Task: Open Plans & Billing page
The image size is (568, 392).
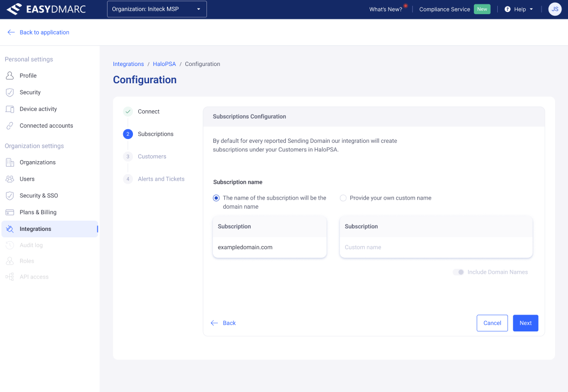Action: [38, 212]
